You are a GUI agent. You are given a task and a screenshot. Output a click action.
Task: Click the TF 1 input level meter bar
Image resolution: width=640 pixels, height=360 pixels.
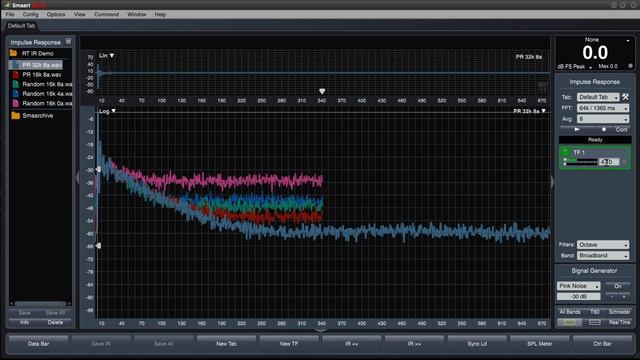point(580,160)
